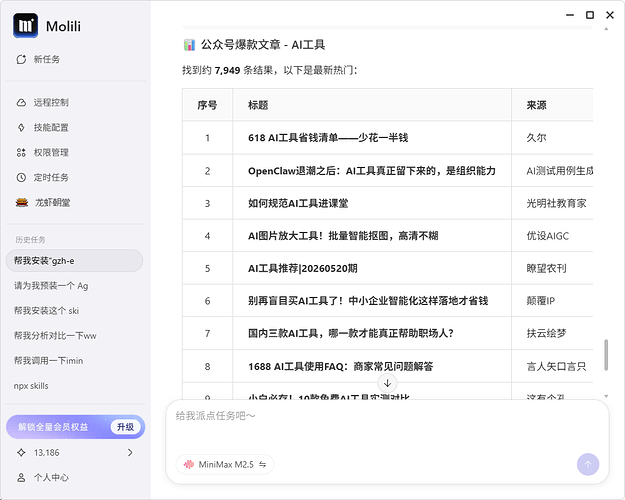Open 龙虾朝堂 palace icon
This screenshot has height=500, width=625.
22,202
